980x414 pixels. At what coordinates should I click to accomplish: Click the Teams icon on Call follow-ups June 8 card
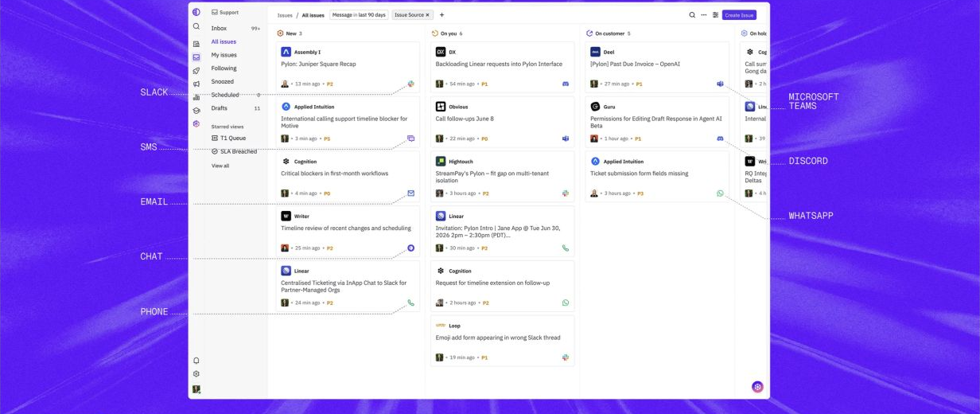[566, 139]
